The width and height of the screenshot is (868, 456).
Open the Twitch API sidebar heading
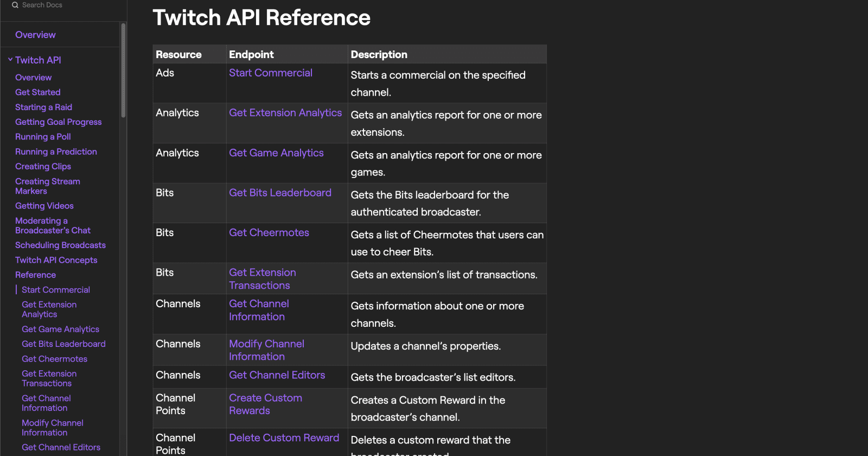(x=38, y=60)
